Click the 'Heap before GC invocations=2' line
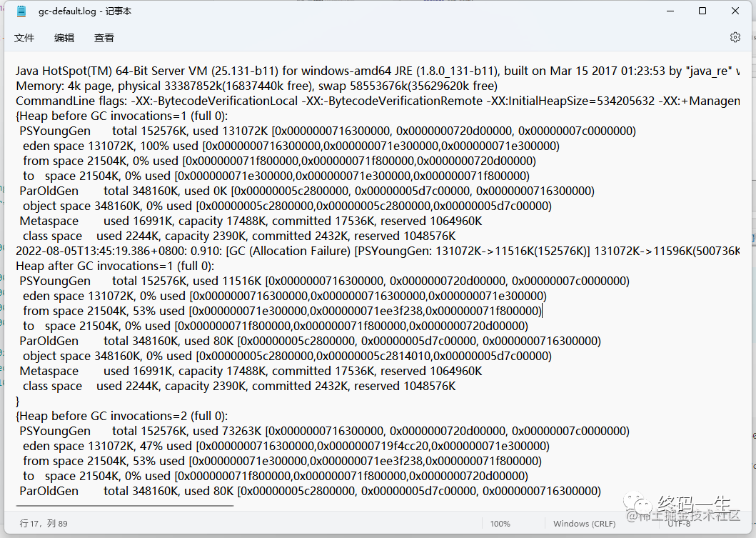Image resolution: width=756 pixels, height=538 pixels. [x=121, y=416]
